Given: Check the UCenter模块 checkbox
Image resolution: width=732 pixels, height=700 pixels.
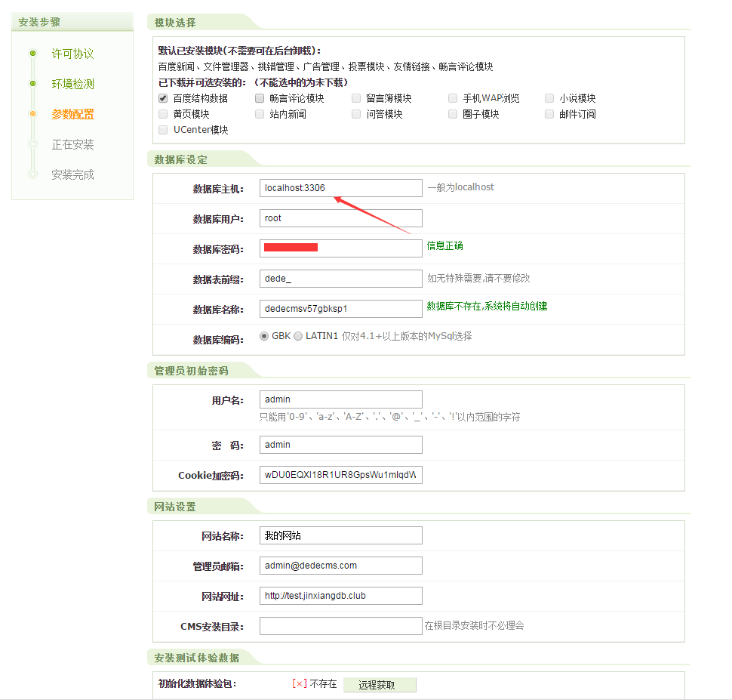Looking at the screenshot, I should [x=163, y=130].
